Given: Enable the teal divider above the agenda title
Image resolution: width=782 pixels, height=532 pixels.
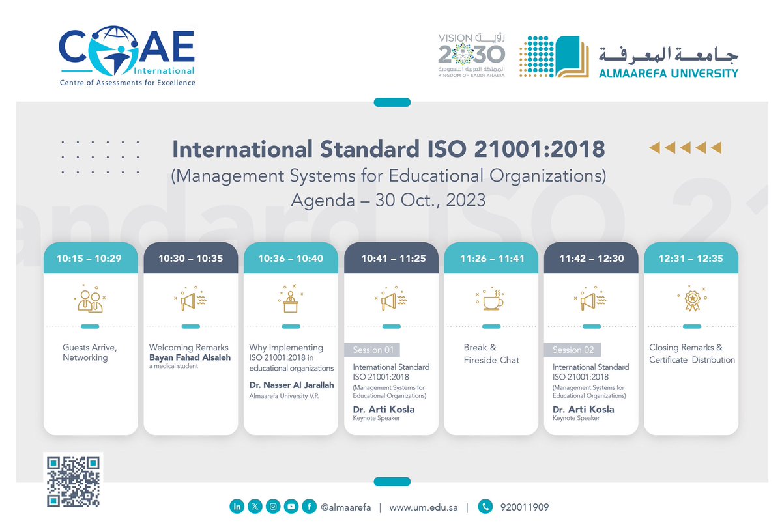Looking at the screenshot, I should [391, 102].
